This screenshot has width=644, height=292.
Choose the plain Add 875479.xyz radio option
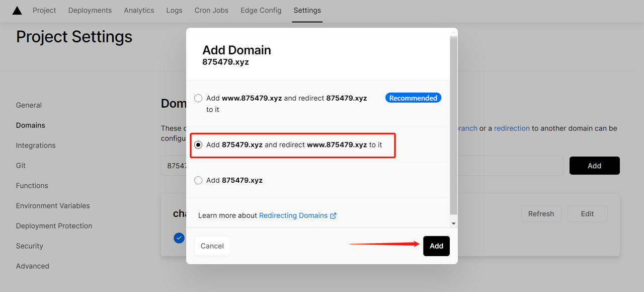point(198,180)
